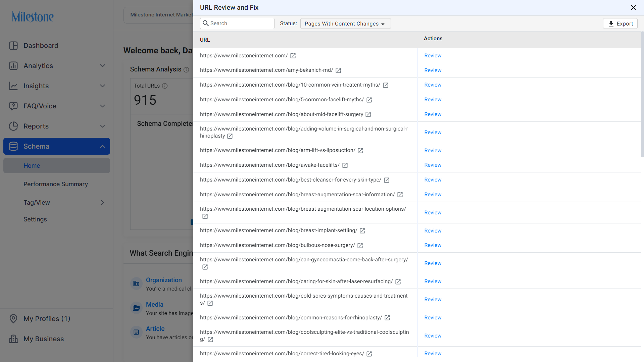
Task: Click Export button
Action: coord(620,23)
